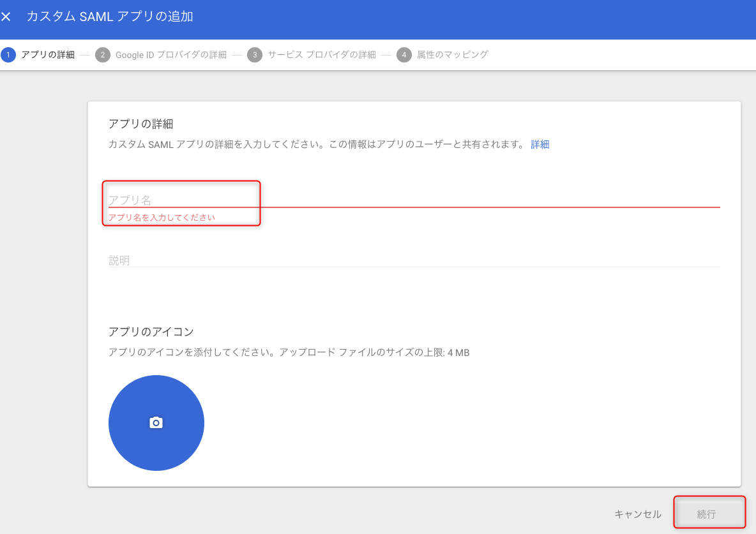The image size is (756, 534).
Task: Open the 詳細 help link
Action: 540,145
